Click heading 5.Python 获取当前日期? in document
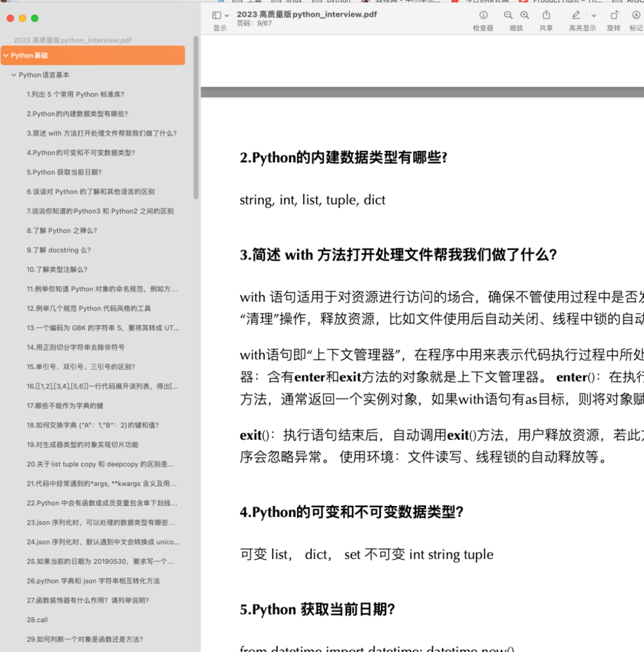The height and width of the screenshot is (652, 644). (x=317, y=610)
